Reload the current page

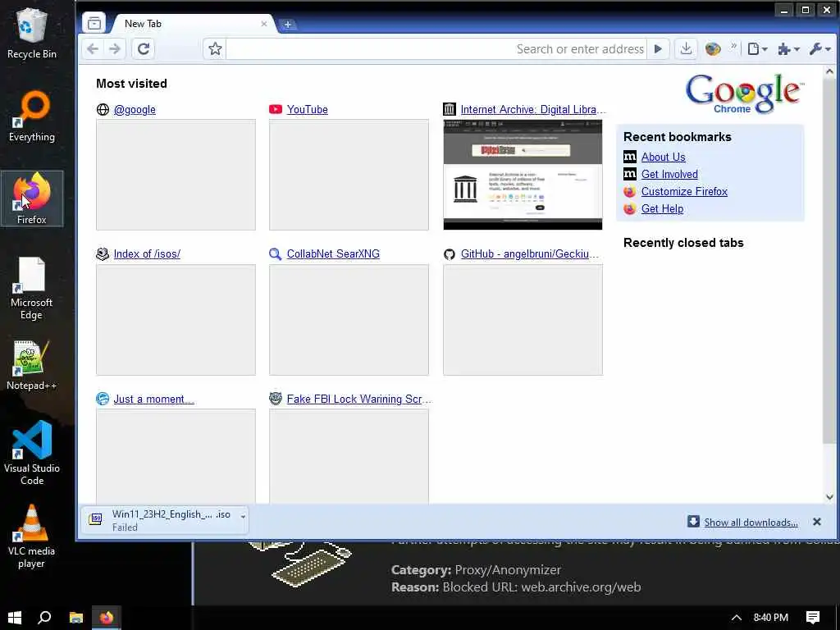pyautogui.click(x=143, y=49)
